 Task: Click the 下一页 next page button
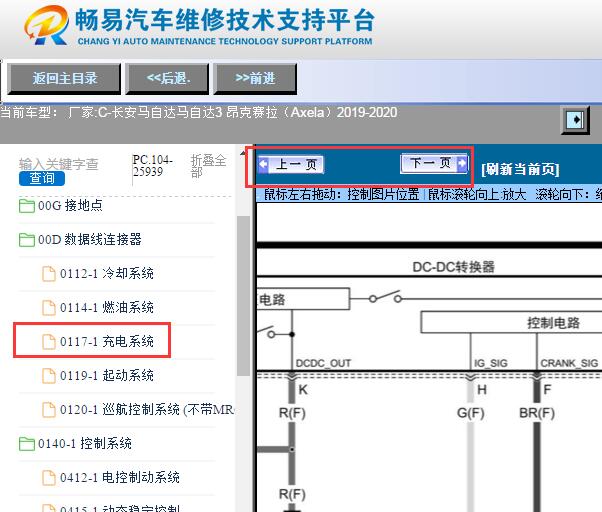(x=434, y=164)
